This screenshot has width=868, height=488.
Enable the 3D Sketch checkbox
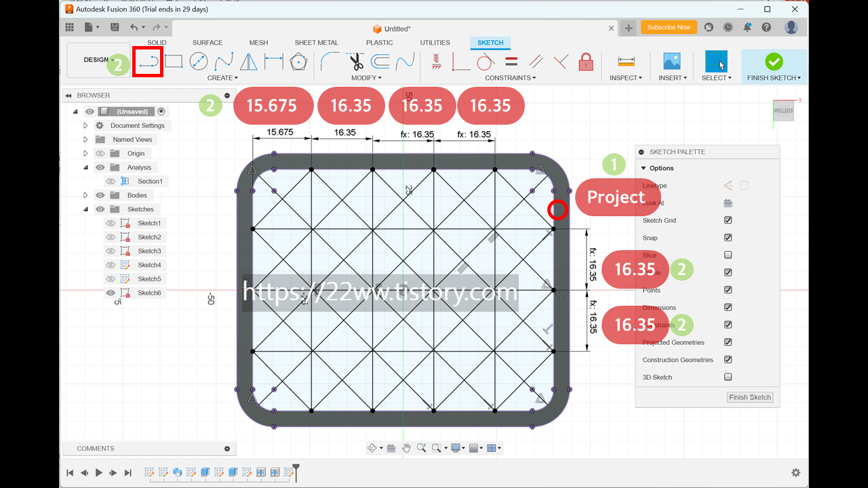click(728, 377)
